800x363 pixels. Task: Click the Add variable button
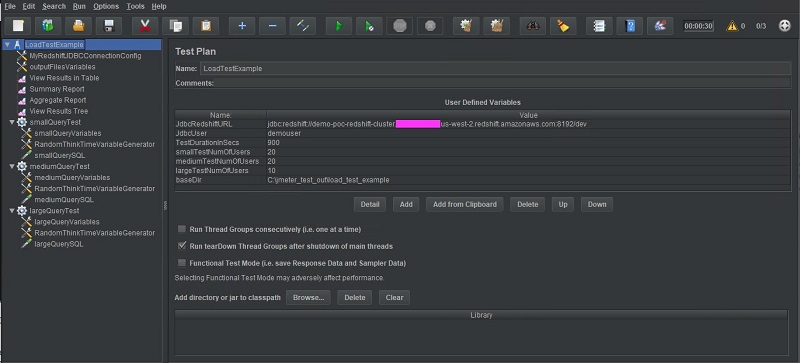pos(406,204)
